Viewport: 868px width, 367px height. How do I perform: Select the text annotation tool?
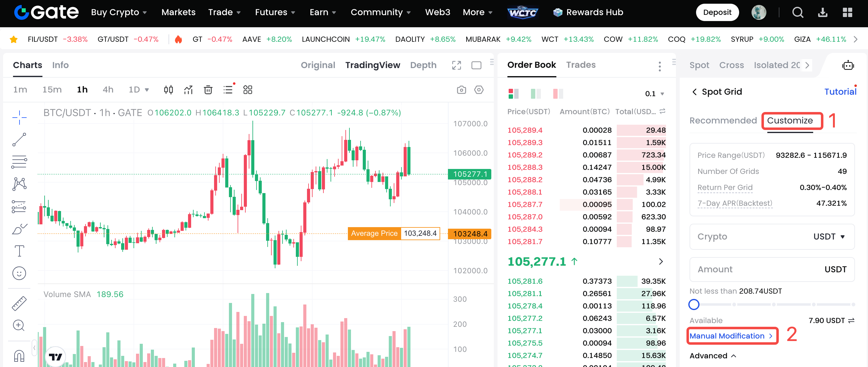coord(19,251)
